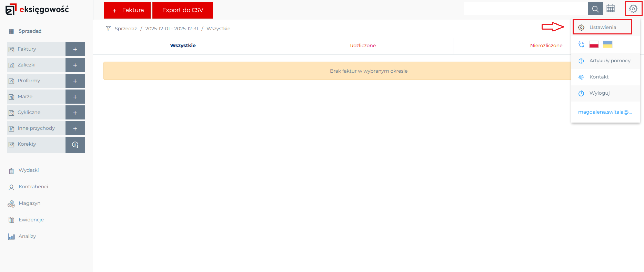The image size is (644, 272).
Task: Open Ustawienia from the dropdown menu
Action: pos(602,27)
